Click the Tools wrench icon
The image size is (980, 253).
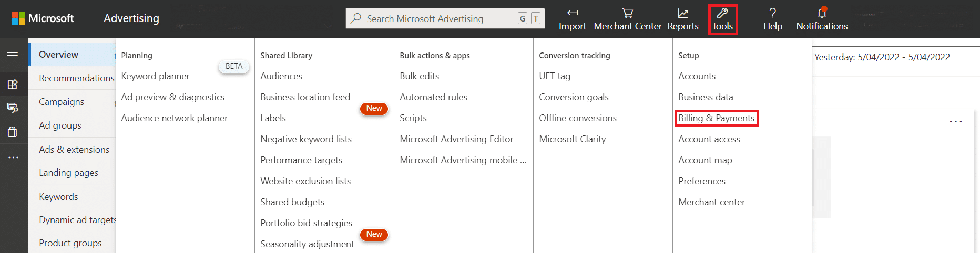pyautogui.click(x=722, y=13)
